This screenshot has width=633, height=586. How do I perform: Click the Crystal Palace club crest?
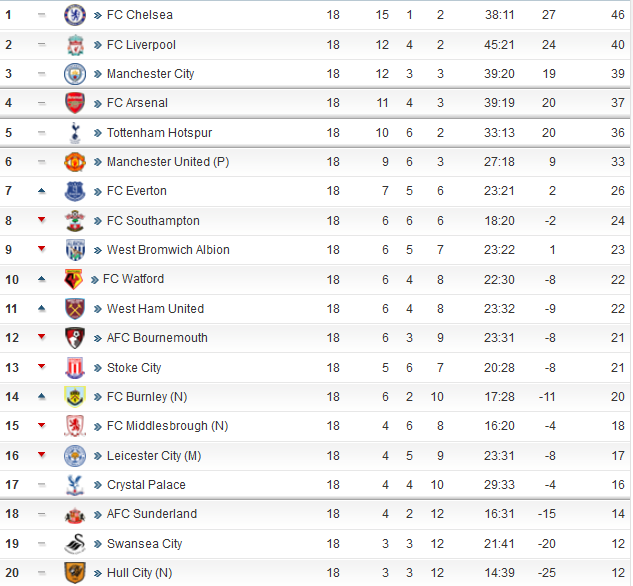point(75,485)
